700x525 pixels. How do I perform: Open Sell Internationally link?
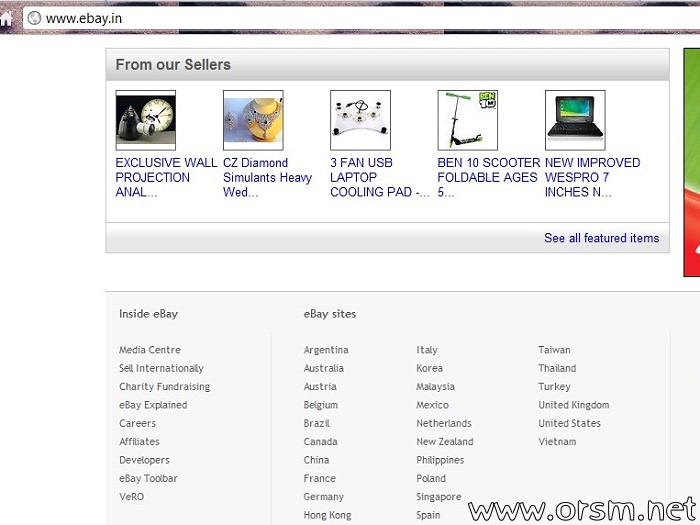pos(161,368)
